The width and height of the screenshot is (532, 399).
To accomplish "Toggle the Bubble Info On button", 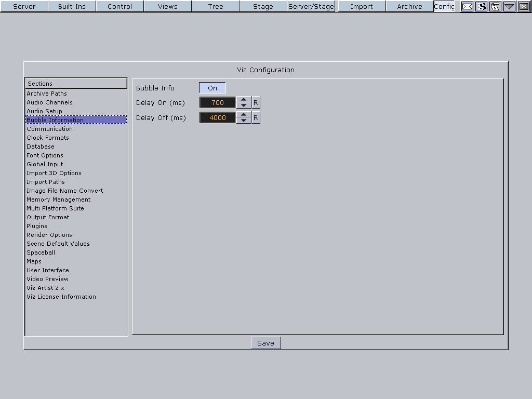I will click(x=212, y=88).
